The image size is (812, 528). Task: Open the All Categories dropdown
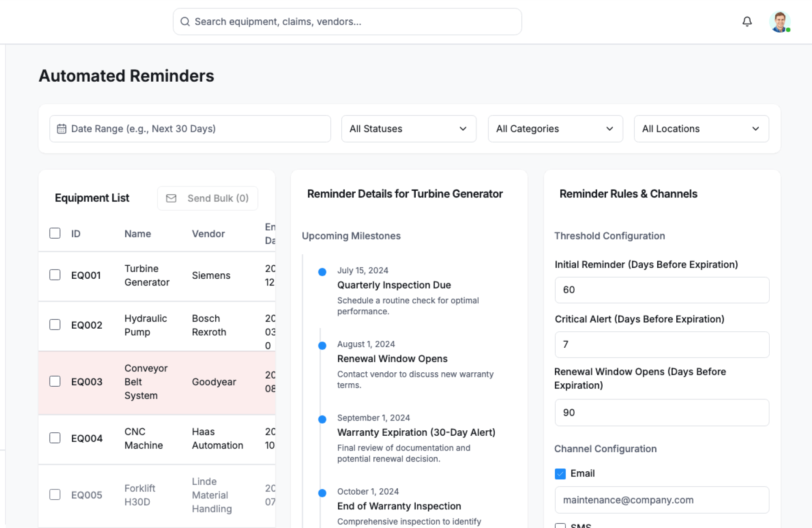pos(555,129)
